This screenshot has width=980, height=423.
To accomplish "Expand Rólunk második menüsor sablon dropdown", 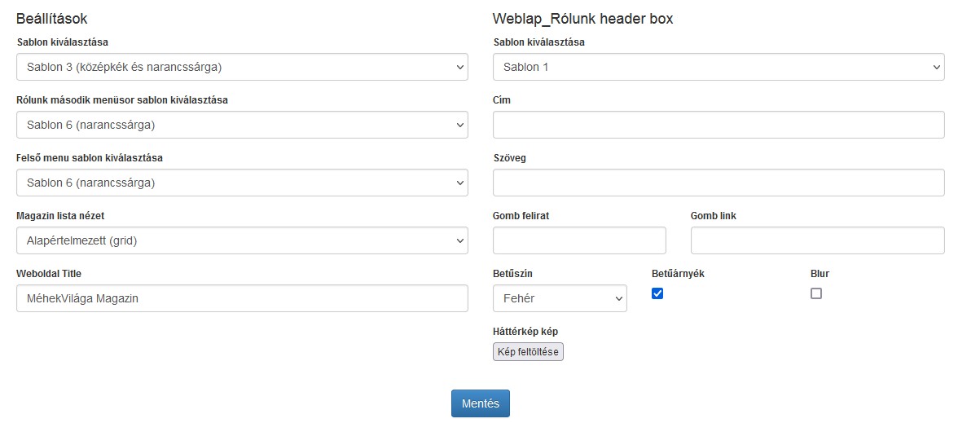I will pyautogui.click(x=242, y=125).
